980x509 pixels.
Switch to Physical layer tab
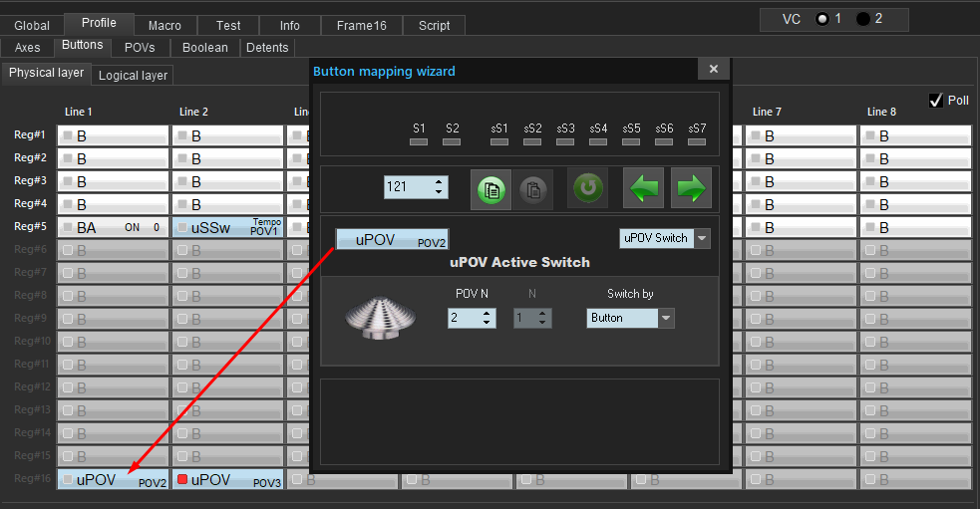[46, 73]
